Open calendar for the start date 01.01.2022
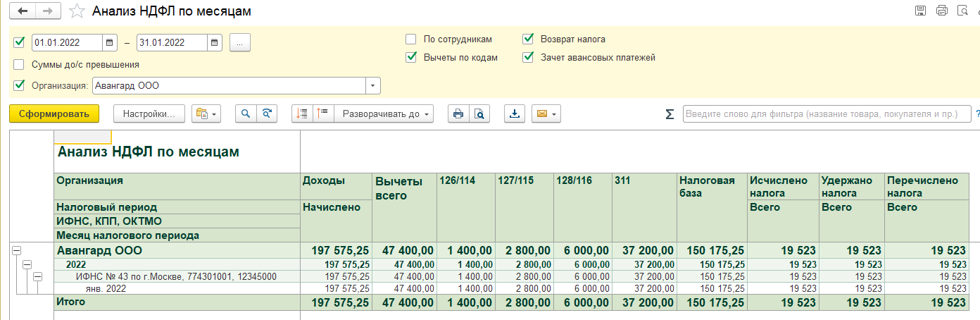This screenshot has height=320, width=980. point(110,42)
